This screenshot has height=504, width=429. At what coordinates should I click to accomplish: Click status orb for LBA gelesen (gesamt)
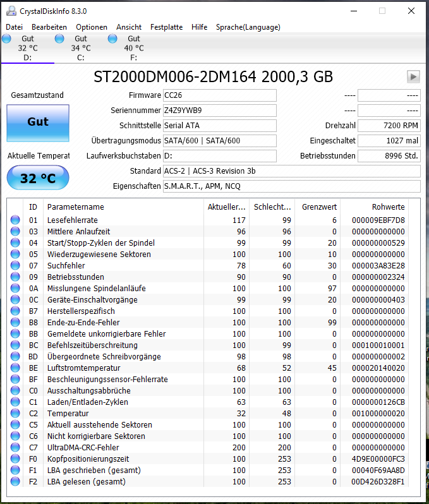[15, 481]
